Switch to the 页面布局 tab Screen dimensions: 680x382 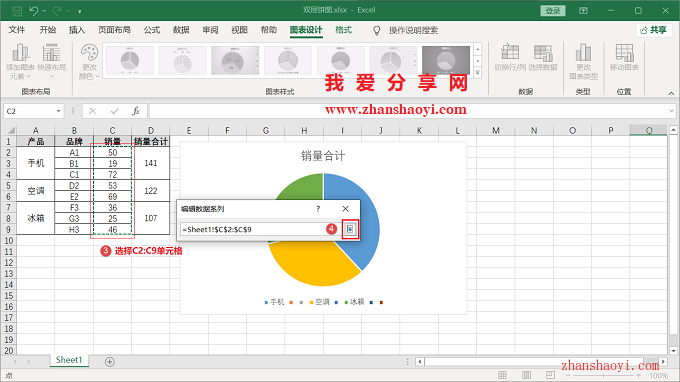(x=114, y=30)
